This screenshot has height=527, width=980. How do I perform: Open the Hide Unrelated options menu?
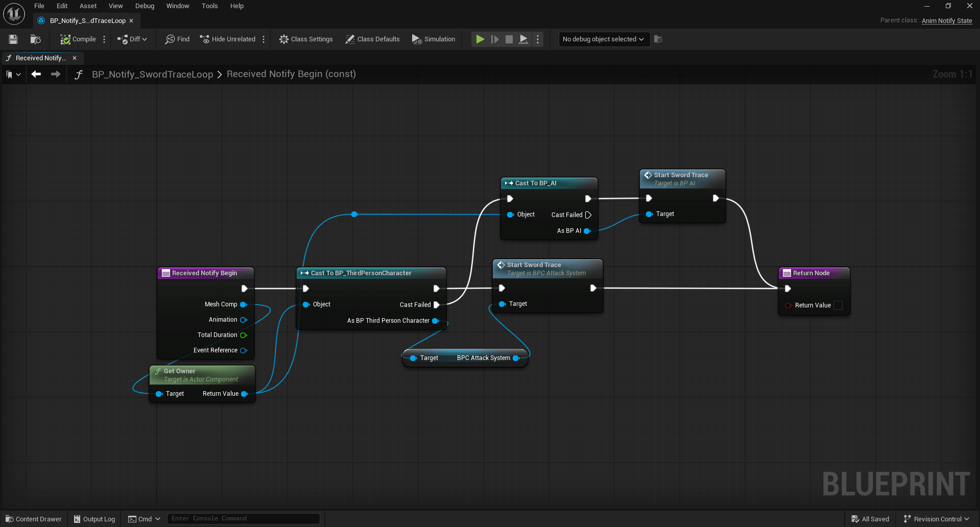coord(264,39)
